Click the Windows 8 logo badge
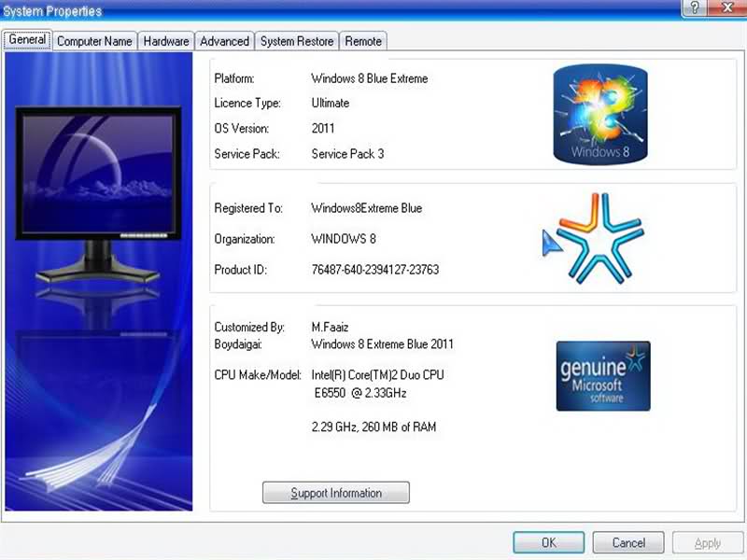 point(600,114)
